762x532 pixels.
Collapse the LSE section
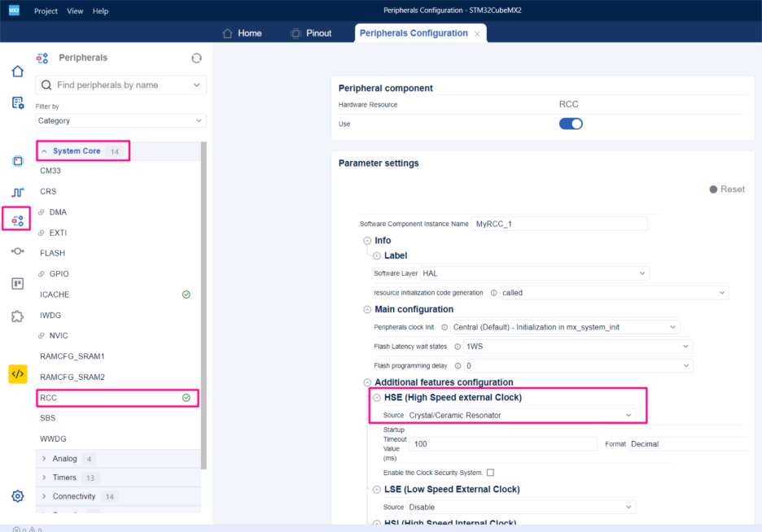click(x=377, y=490)
